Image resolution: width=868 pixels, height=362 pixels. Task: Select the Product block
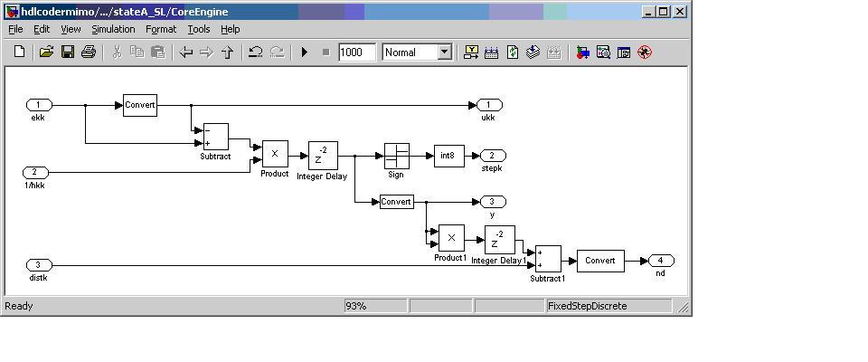click(275, 154)
